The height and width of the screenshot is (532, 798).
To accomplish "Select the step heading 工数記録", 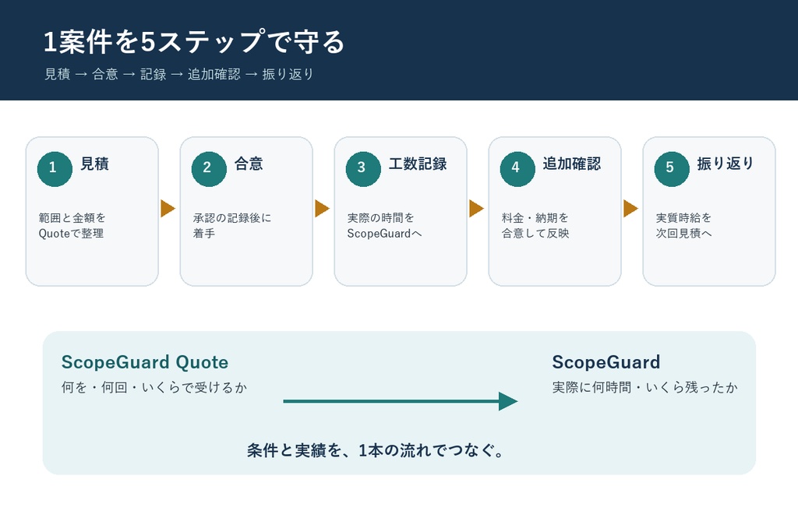I will (x=418, y=164).
